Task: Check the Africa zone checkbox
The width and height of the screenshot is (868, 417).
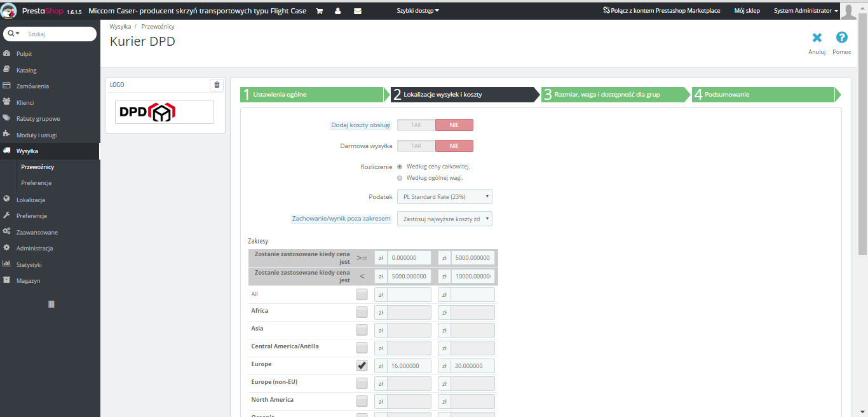Action: click(x=362, y=312)
